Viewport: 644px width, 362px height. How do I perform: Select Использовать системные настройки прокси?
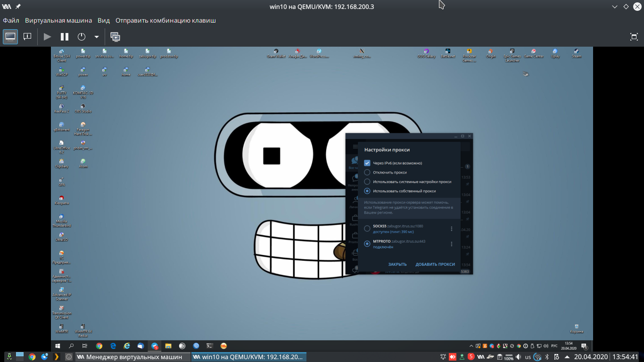point(367,181)
